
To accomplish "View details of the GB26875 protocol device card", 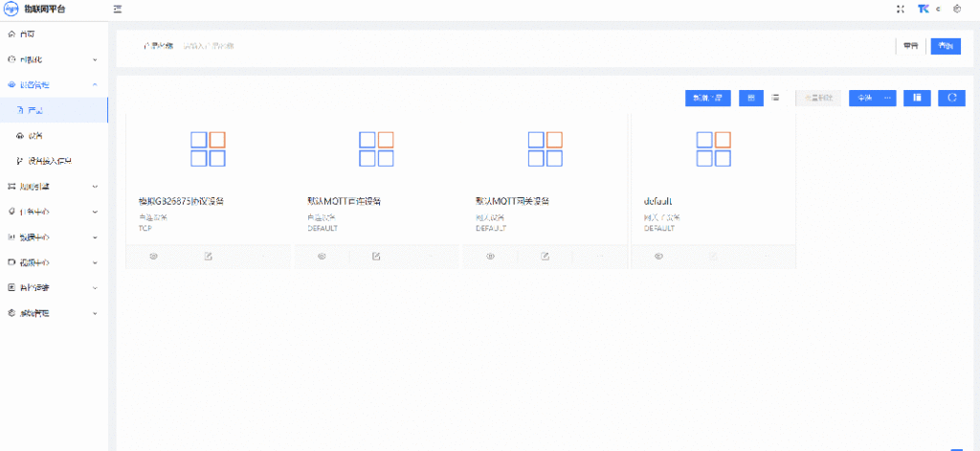I will 154,257.
